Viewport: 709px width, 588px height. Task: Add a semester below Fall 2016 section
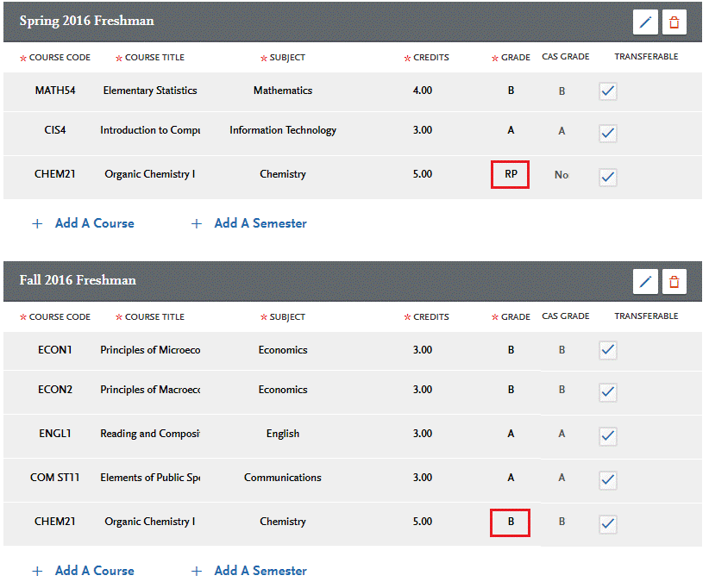[x=249, y=571]
